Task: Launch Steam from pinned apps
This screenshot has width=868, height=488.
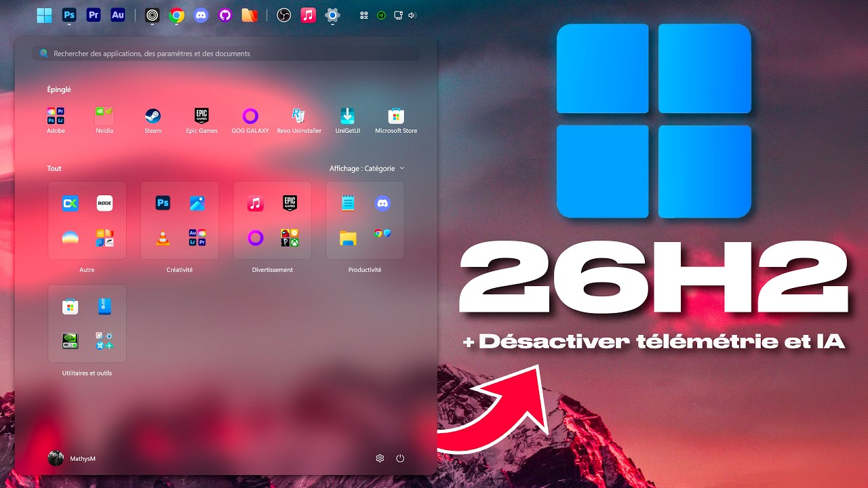Action: point(153,120)
